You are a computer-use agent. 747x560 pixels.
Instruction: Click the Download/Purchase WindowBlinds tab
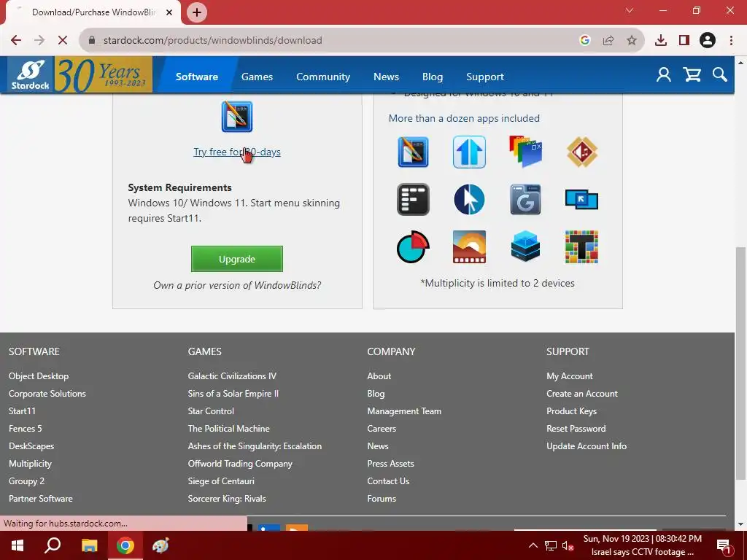(93, 12)
